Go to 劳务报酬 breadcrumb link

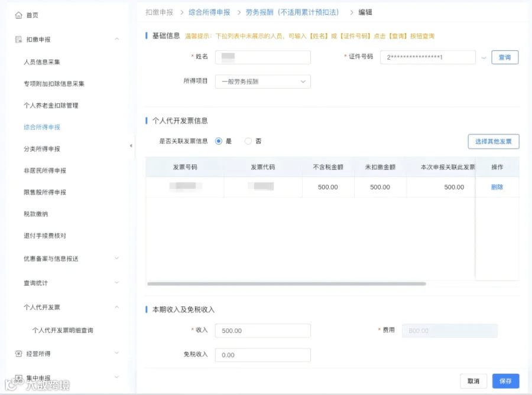pyautogui.click(x=292, y=12)
